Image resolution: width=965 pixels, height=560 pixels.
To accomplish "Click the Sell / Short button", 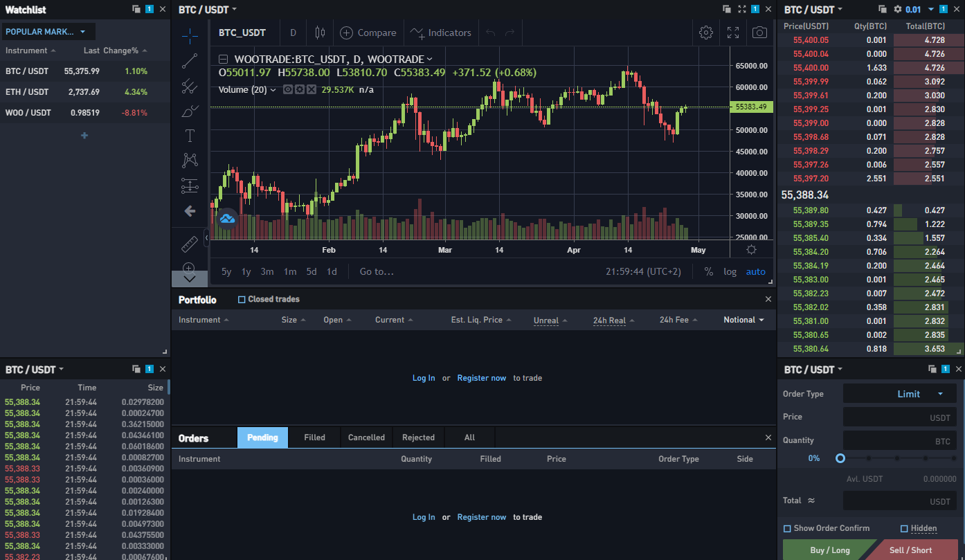I will pyautogui.click(x=911, y=550).
